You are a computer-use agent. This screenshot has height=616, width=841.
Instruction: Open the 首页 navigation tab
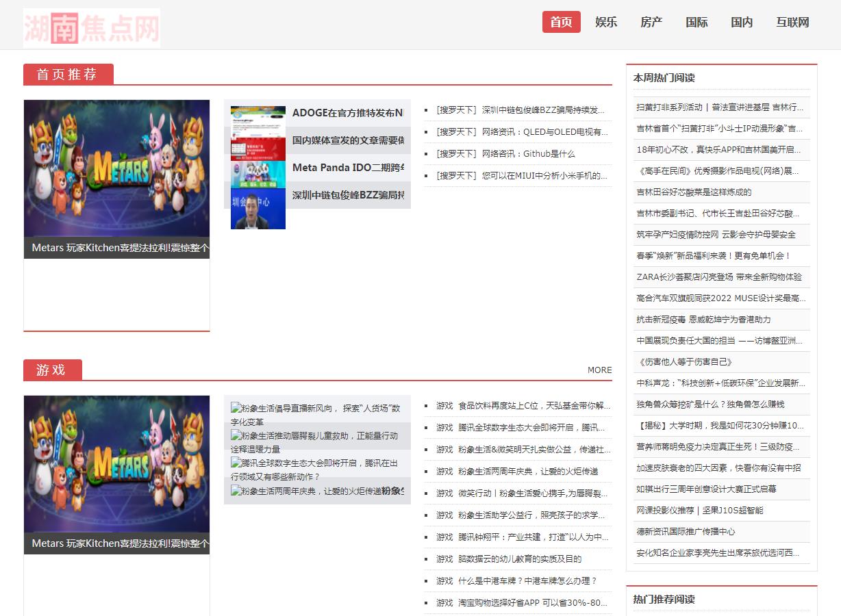(562, 22)
